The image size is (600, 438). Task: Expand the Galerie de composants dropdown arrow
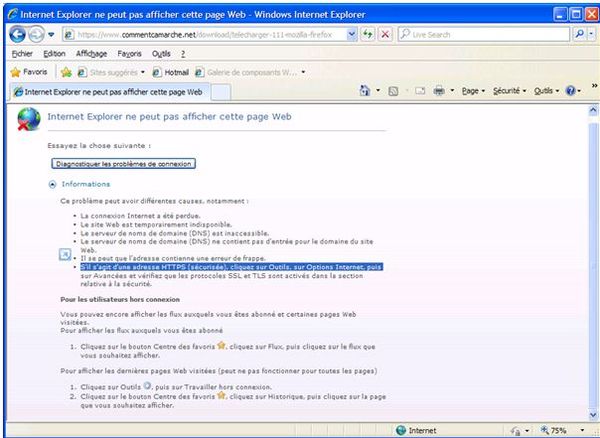[303, 72]
